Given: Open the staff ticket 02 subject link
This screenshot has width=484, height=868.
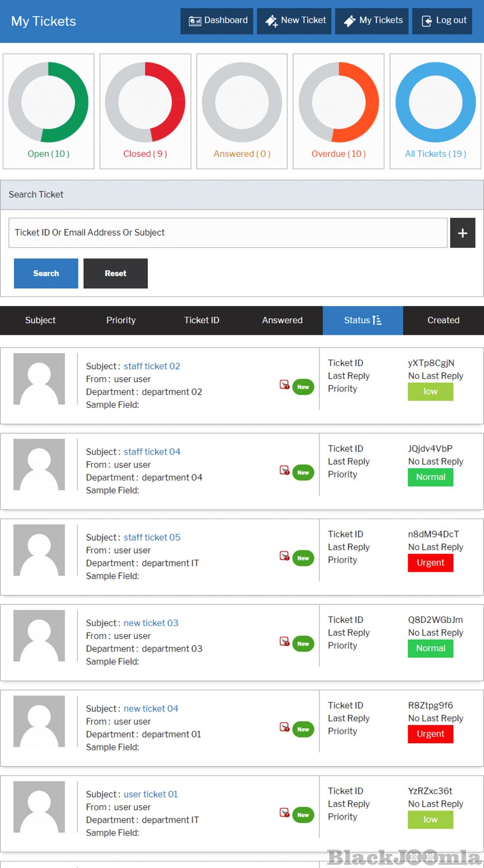Looking at the screenshot, I should [152, 366].
